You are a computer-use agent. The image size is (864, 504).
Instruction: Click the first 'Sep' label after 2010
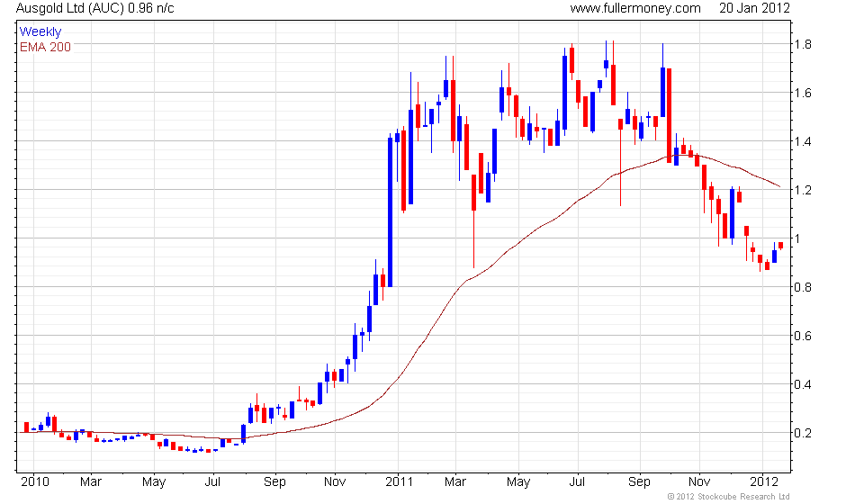tap(274, 482)
